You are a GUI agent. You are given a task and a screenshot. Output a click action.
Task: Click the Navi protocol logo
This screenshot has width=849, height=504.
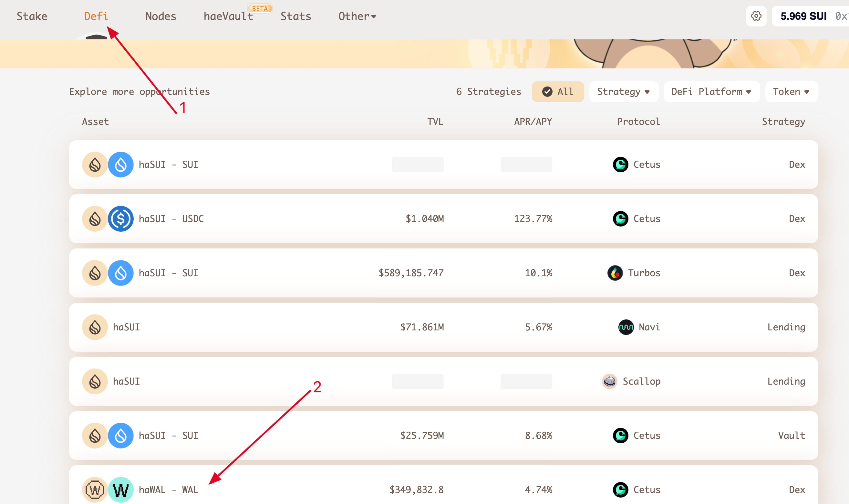click(x=626, y=327)
